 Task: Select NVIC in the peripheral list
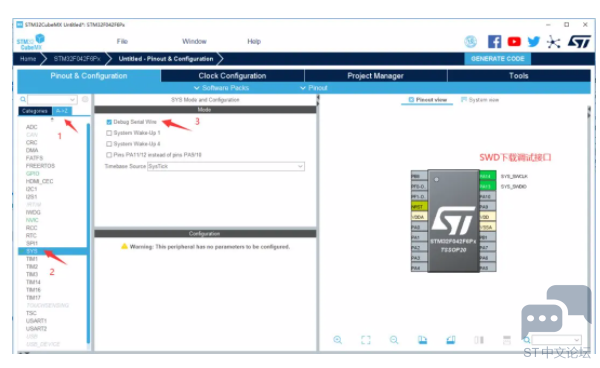coord(32,220)
